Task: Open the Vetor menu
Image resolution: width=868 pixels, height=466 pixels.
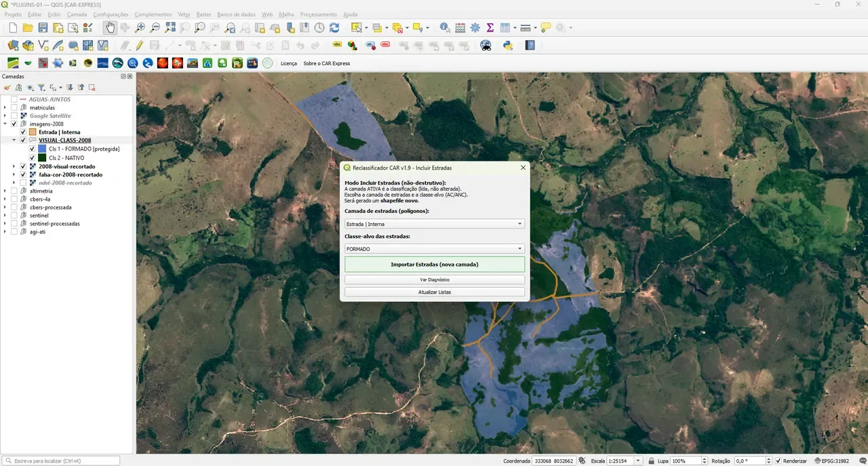Action: pyautogui.click(x=184, y=14)
